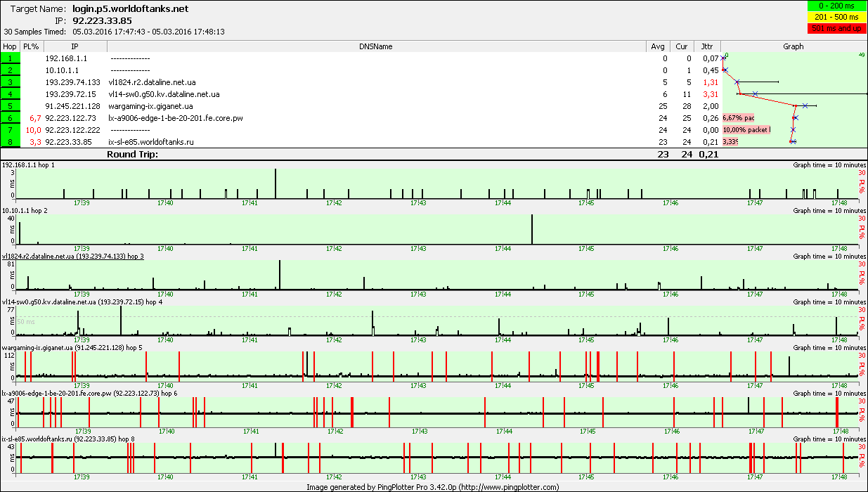This screenshot has width=868, height=492.
Task: Click the tall latency spike in hop 1 graph
Action: (276, 183)
